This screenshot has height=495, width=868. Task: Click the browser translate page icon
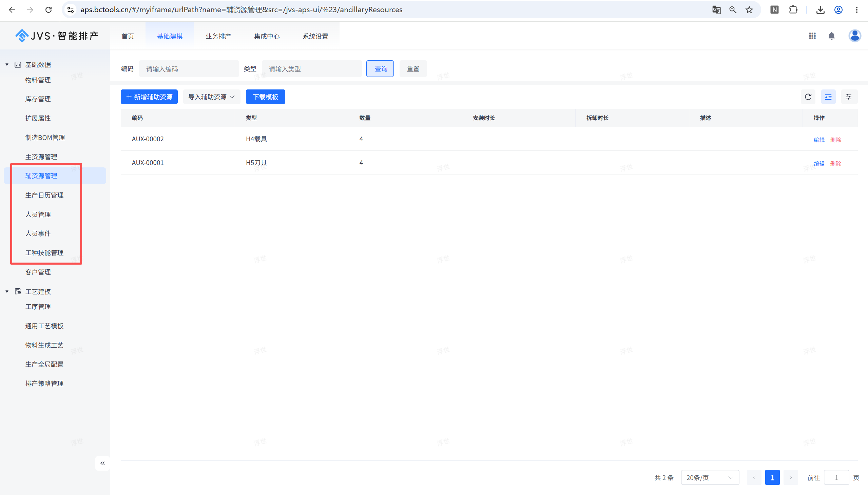tap(716, 10)
